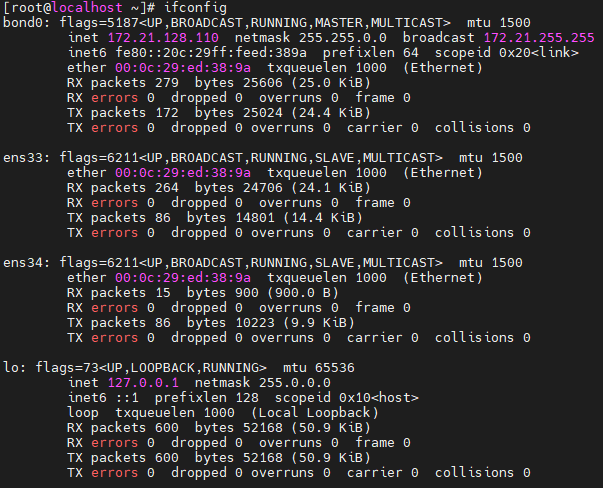Click 'scopeid 0x20<link>' text
This screenshot has width=603, height=488.
click(x=507, y=53)
